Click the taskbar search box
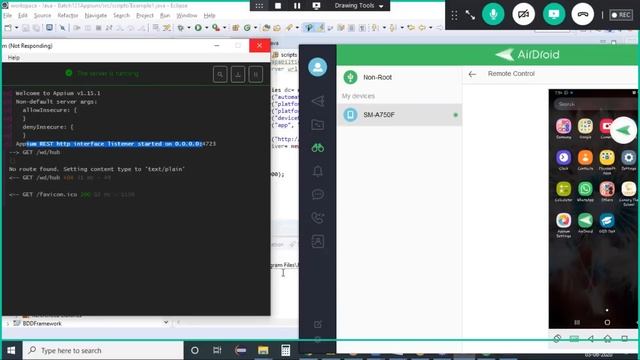The image size is (640, 360). (x=103, y=351)
